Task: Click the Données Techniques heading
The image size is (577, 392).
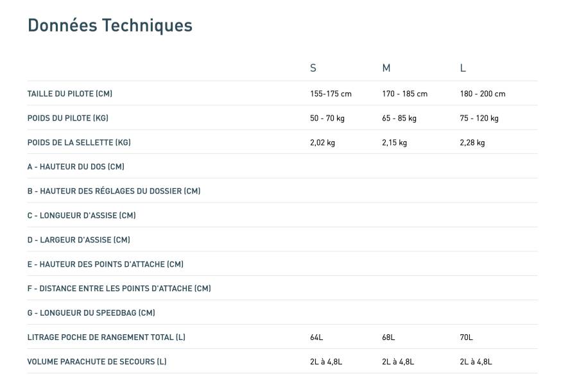Action: click(110, 26)
